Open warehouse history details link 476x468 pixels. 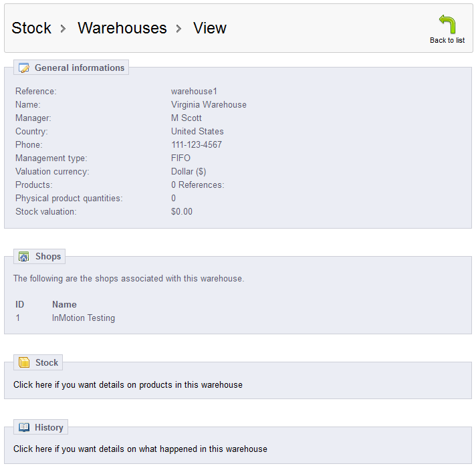click(140, 449)
